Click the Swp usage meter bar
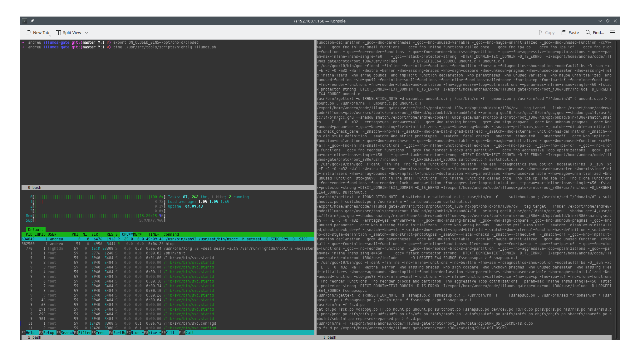 click(96, 220)
